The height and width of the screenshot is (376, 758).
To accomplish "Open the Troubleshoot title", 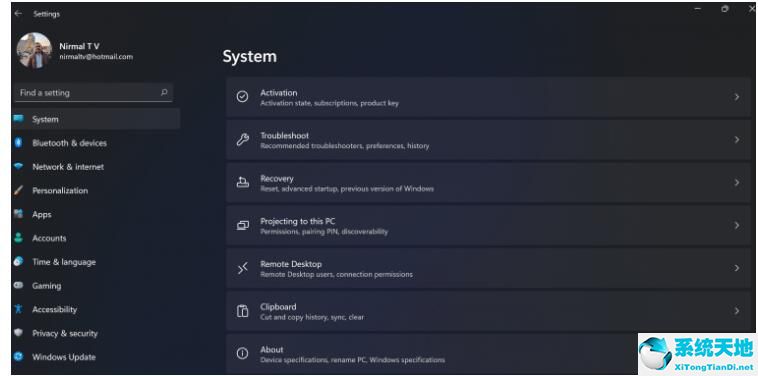I will point(284,136).
